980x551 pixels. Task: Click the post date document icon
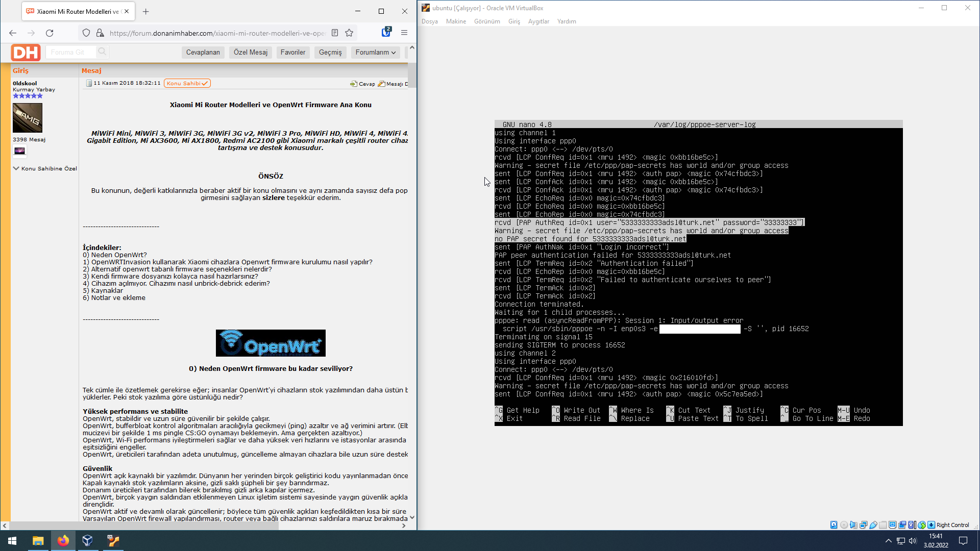(x=89, y=83)
